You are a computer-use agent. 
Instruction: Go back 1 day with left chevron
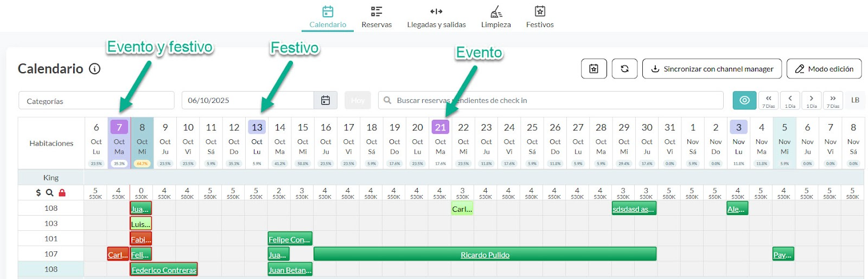790,100
